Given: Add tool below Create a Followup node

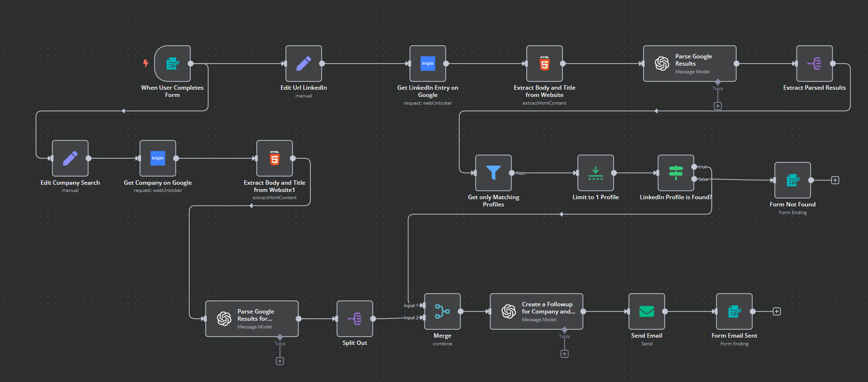Looking at the screenshot, I should pos(564,354).
